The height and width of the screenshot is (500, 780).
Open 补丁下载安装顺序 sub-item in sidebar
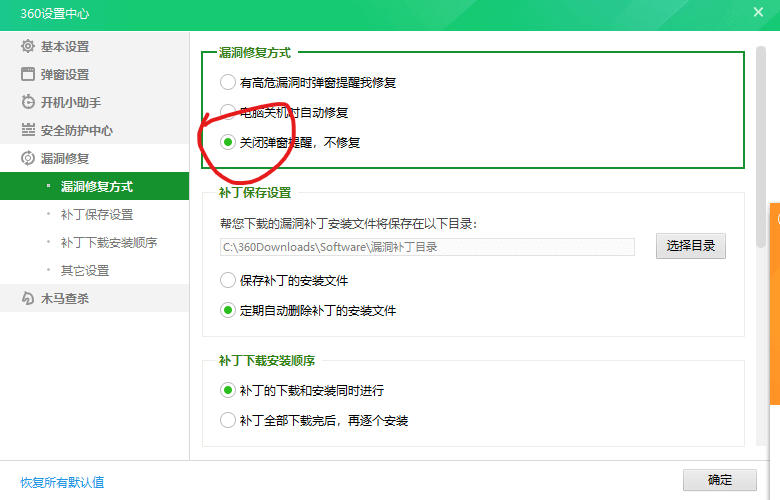coord(108,243)
